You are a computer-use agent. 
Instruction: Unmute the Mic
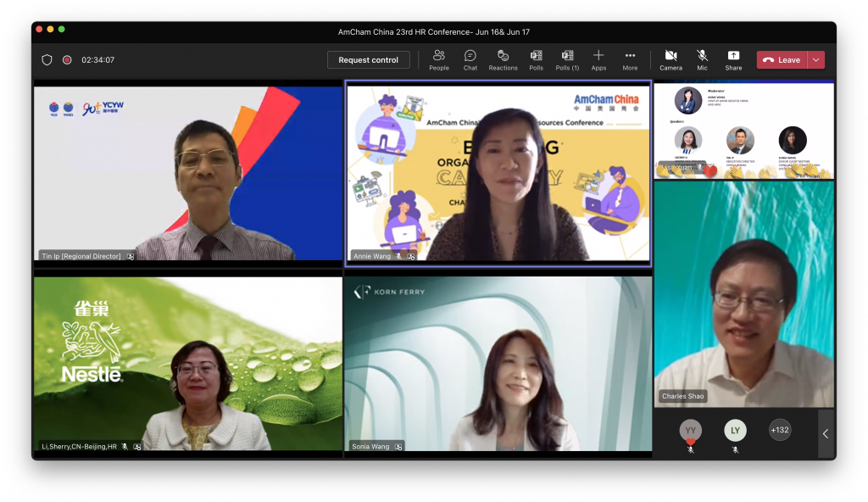tap(702, 59)
